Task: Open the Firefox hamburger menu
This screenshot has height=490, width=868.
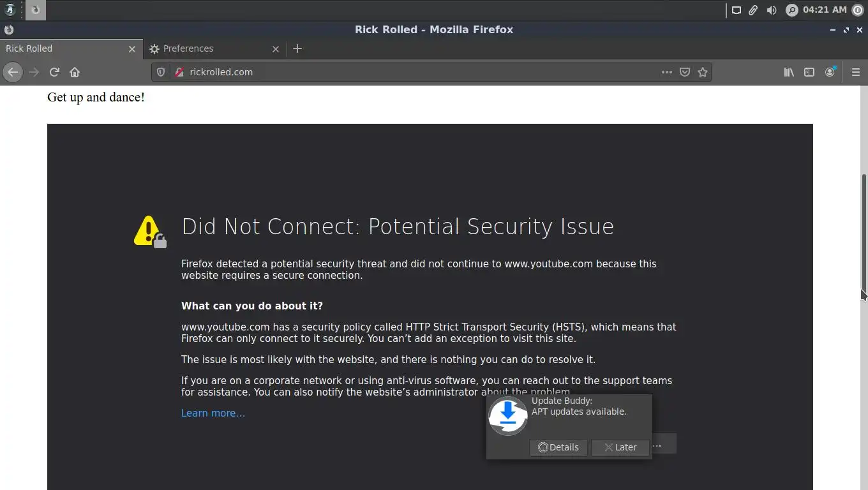Action: tap(856, 72)
